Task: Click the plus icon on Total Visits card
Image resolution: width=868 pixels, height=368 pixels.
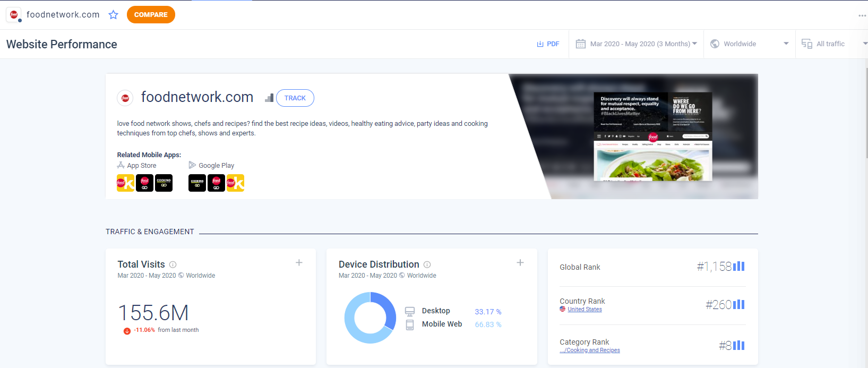Action: [299, 263]
